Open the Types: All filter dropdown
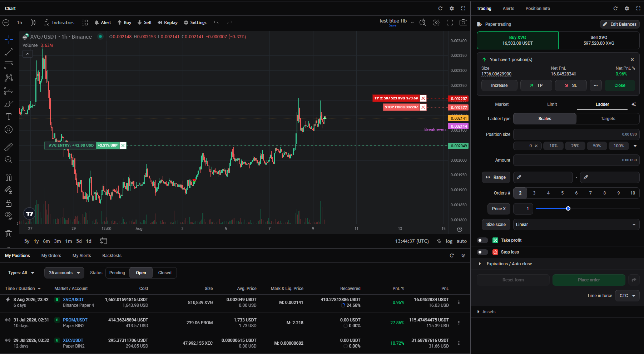Image resolution: width=644 pixels, height=354 pixels. click(21, 273)
